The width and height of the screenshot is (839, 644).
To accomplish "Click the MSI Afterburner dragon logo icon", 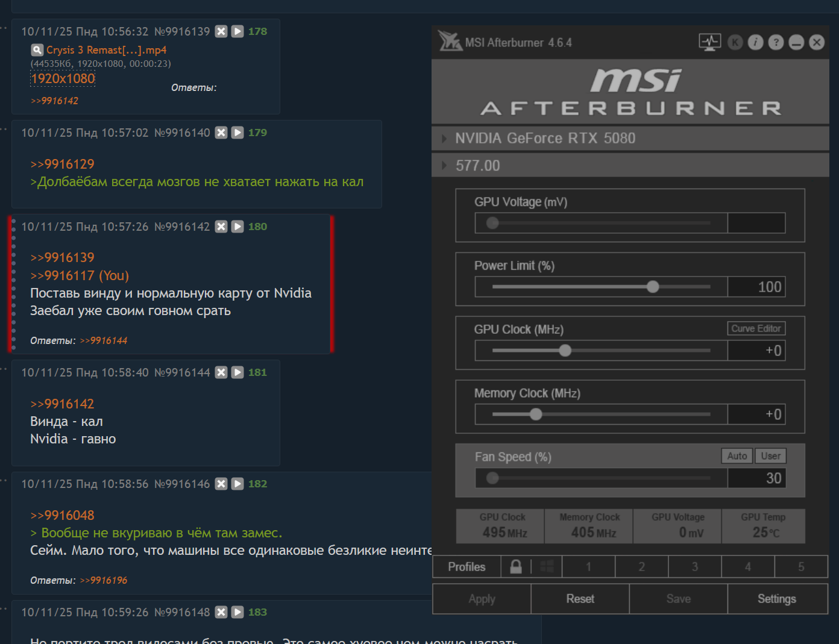I will tap(450, 41).
